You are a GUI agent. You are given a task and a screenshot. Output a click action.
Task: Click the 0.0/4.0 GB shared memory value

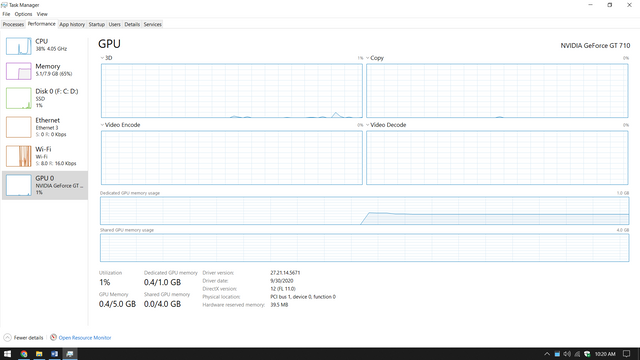(162, 304)
